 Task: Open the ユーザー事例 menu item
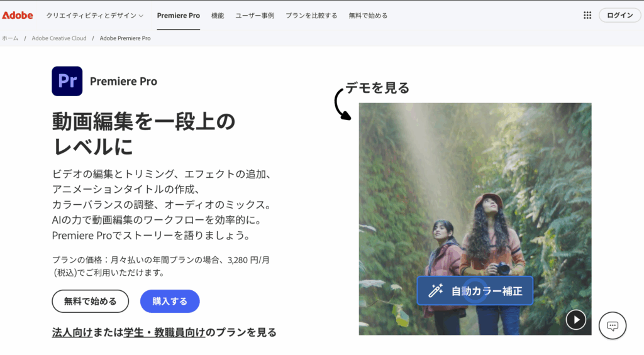(255, 16)
